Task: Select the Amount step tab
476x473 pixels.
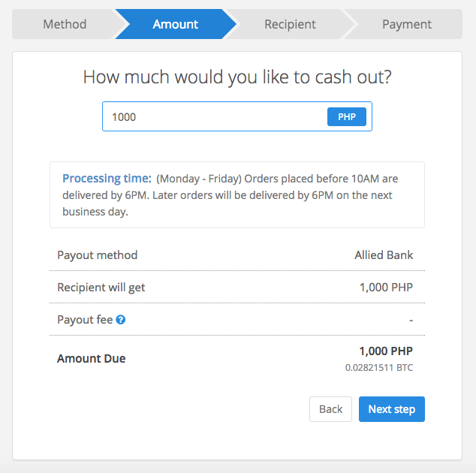Action: pyautogui.click(x=176, y=24)
